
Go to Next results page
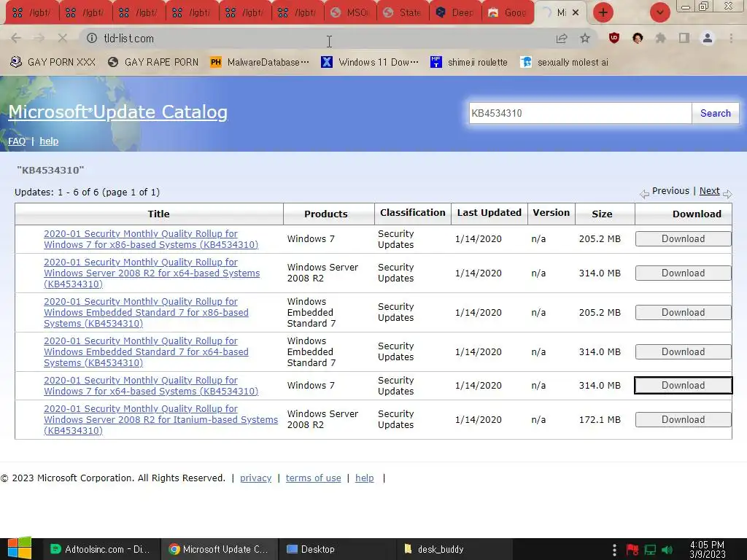[709, 191]
